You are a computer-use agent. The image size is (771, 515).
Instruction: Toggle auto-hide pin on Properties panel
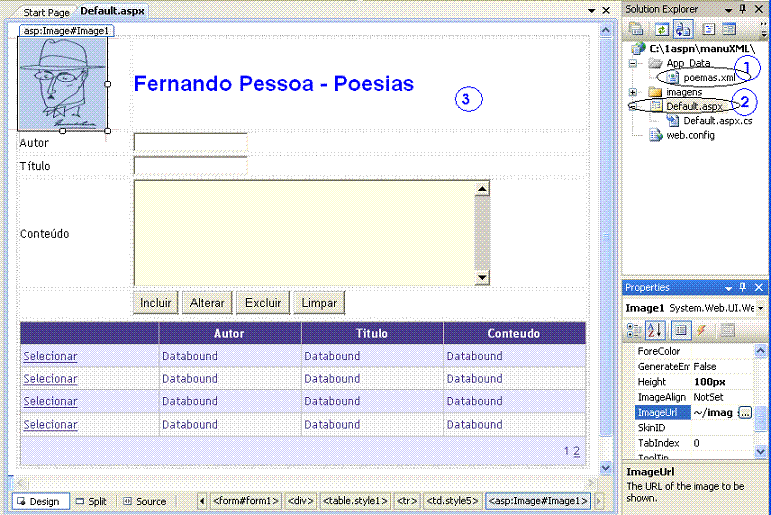tap(743, 287)
